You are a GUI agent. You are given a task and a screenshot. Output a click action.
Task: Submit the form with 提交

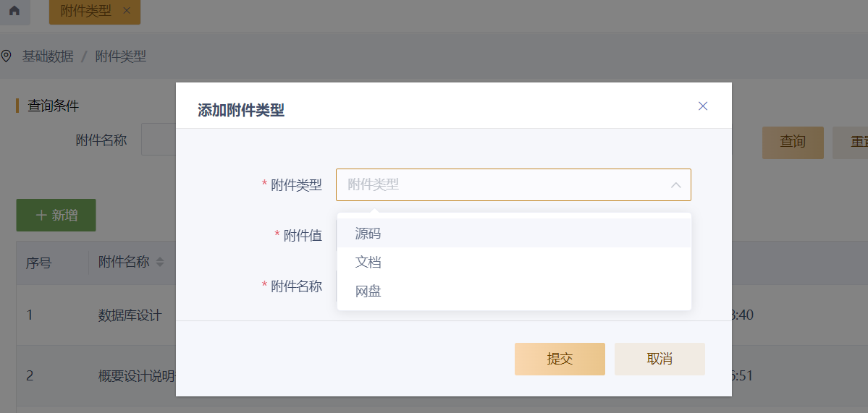click(560, 359)
